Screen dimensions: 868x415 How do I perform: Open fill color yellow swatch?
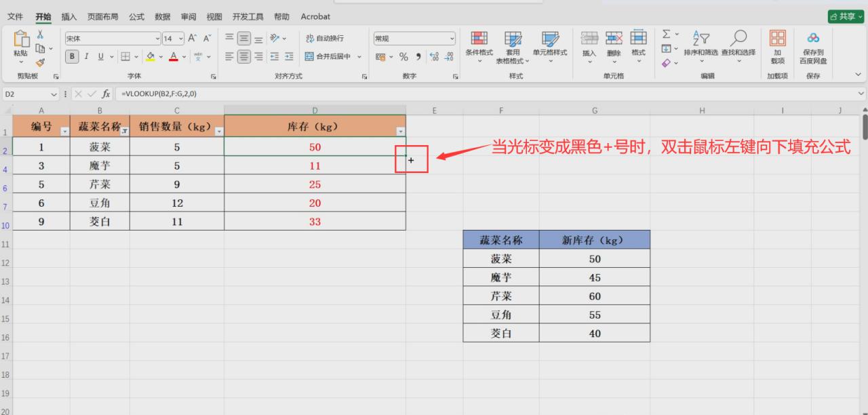point(150,57)
